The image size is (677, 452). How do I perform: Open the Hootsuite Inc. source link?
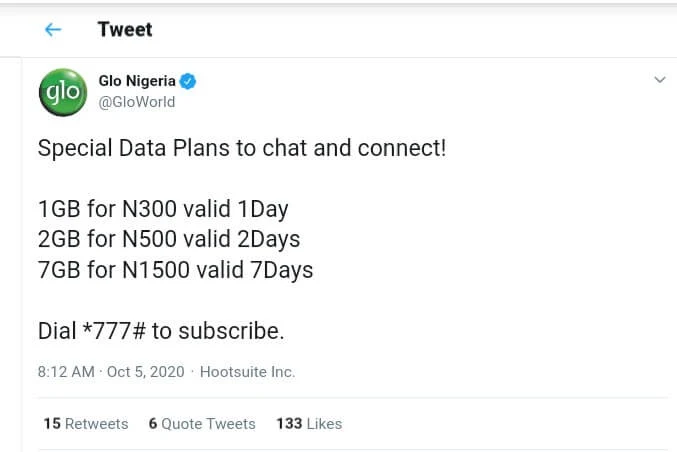247,372
